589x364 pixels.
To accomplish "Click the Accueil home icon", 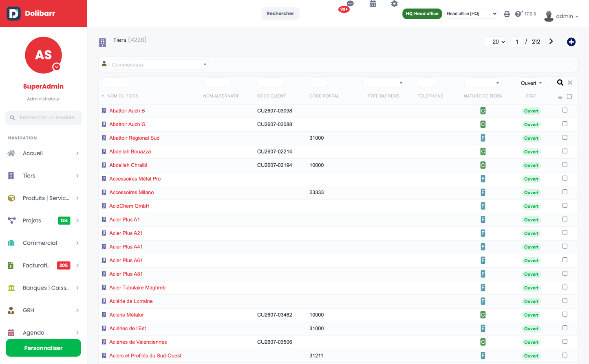I will [x=11, y=153].
